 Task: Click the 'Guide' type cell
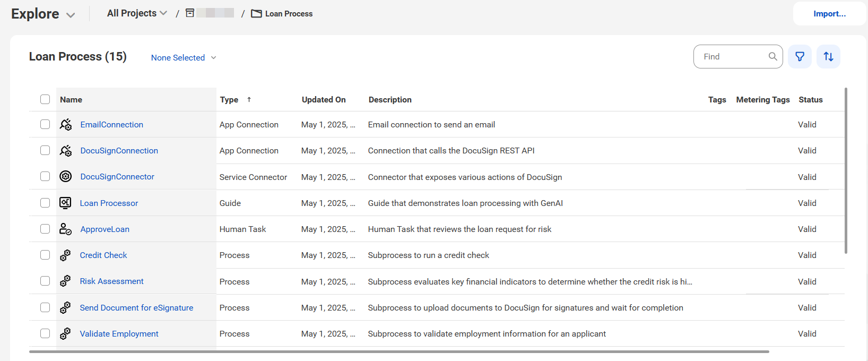coord(230,203)
